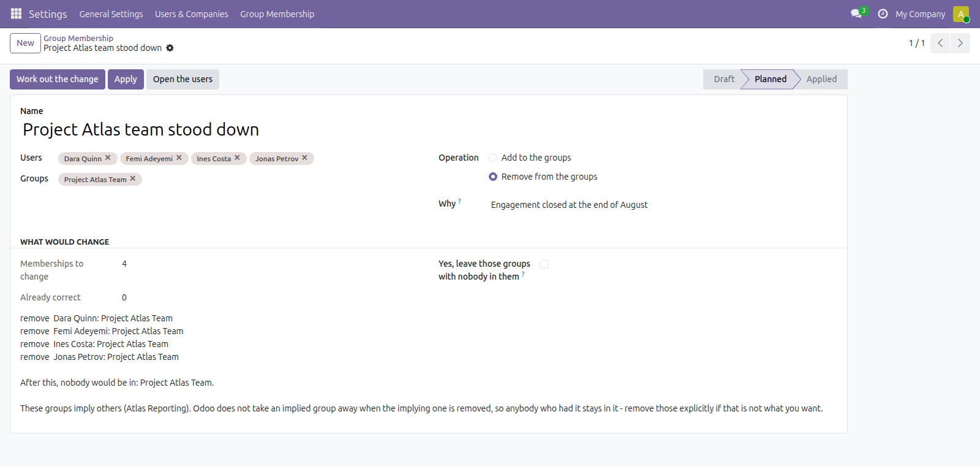Click Open the users button
Viewport: 980px width, 466px height.
[183, 79]
